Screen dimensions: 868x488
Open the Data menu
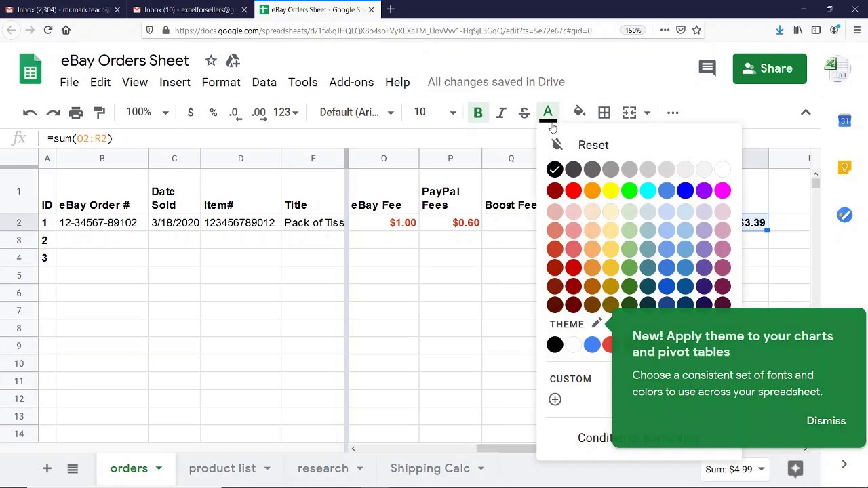point(264,82)
